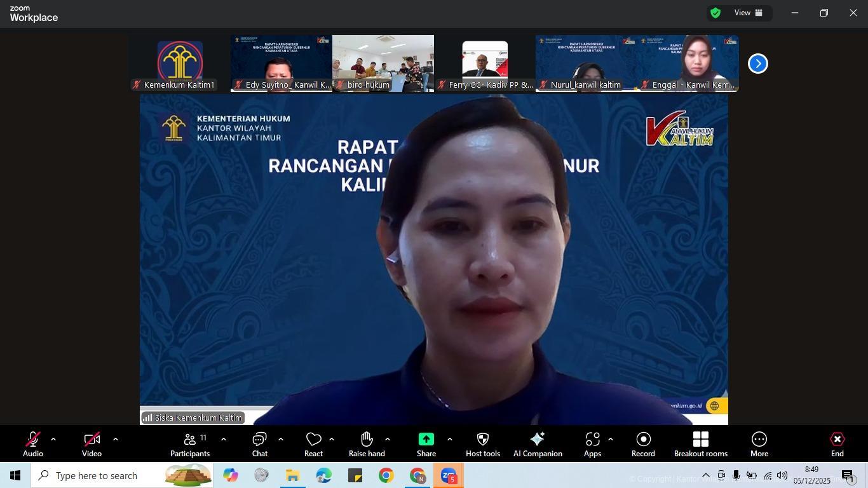868x488 pixels.
Task: Expand Audio settings with its chevron
Action: coord(53,439)
